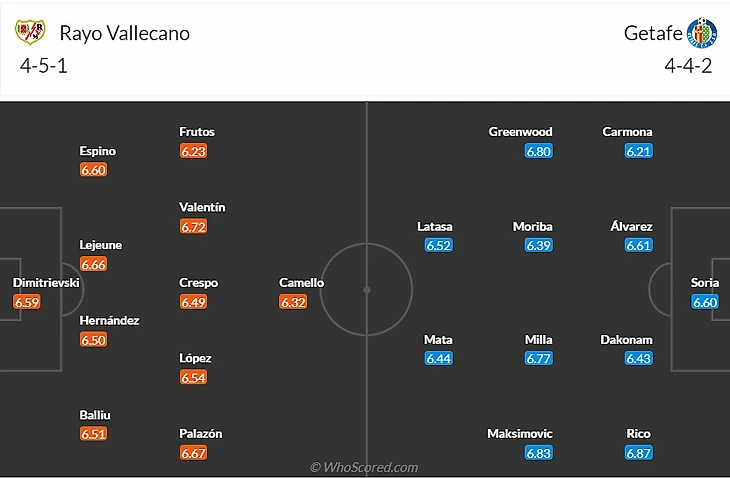Click Dimitrievski's 6.59 rating badge

click(27, 302)
